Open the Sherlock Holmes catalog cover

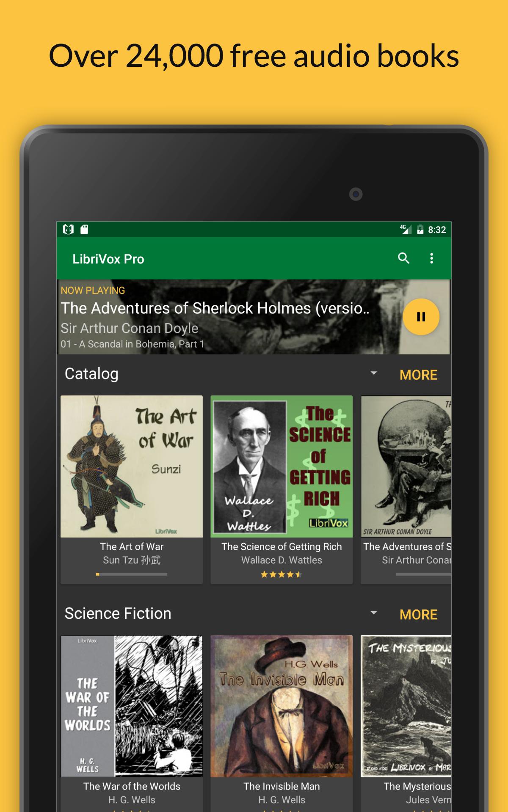(406, 466)
